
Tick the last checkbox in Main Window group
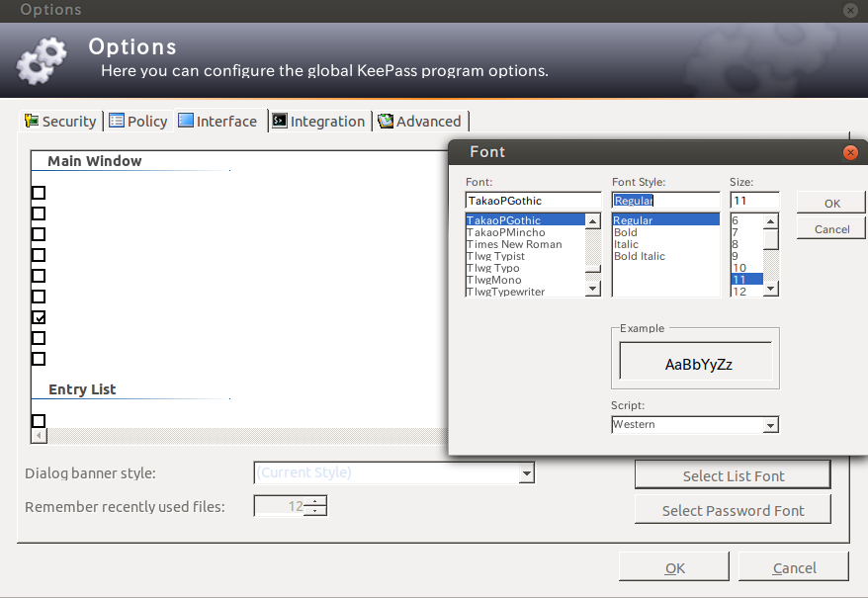39,359
